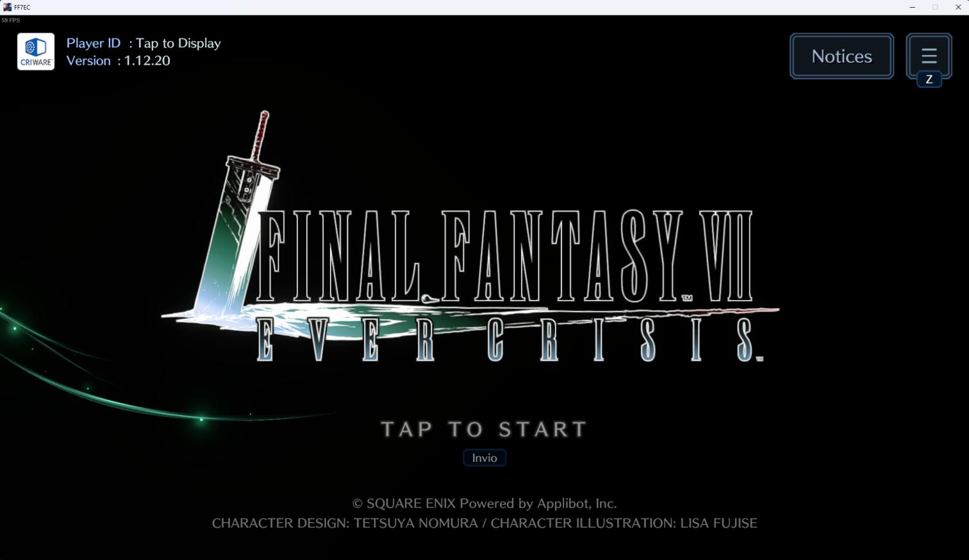Click the CRIWARE logo icon
969x560 pixels.
[x=36, y=52]
